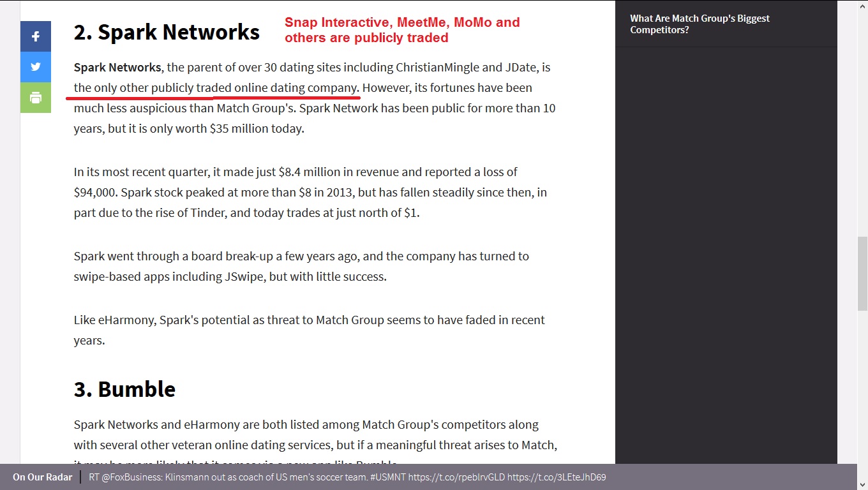Click the '2. Spark Networks' heading
The height and width of the screenshot is (490, 868).
click(x=167, y=32)
